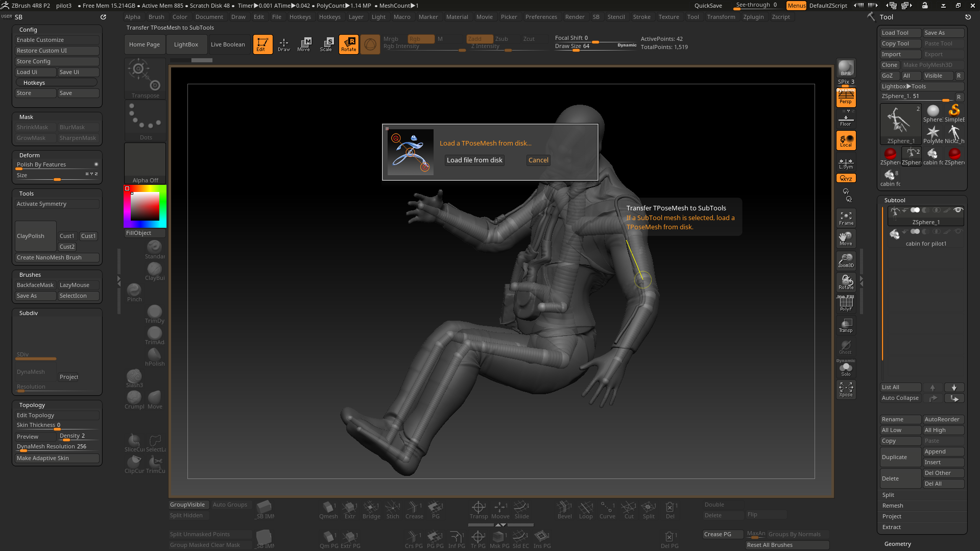980x551 pixels.
Task: Toggle Persp perspective view icon
Action: tap(846, 97)
